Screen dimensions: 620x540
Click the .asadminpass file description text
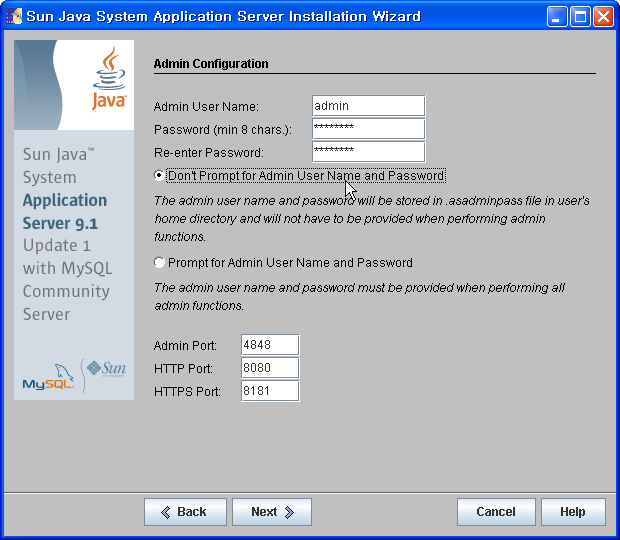pos(372,219)
